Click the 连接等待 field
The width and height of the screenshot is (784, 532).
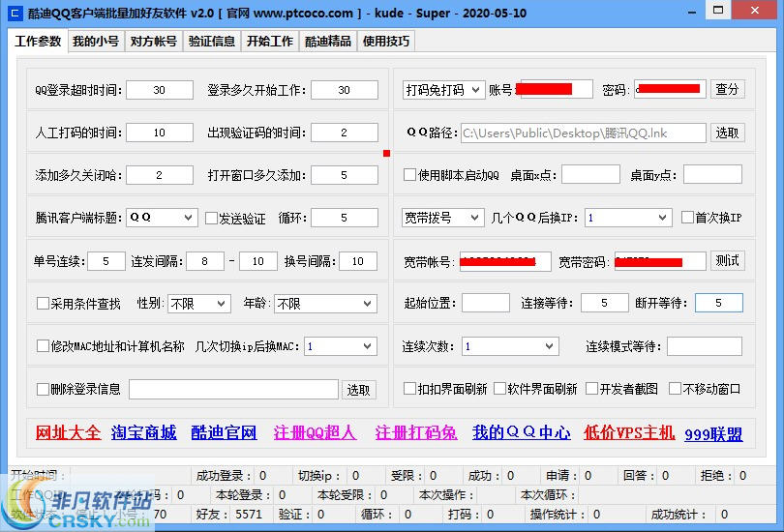coord(605,303)
